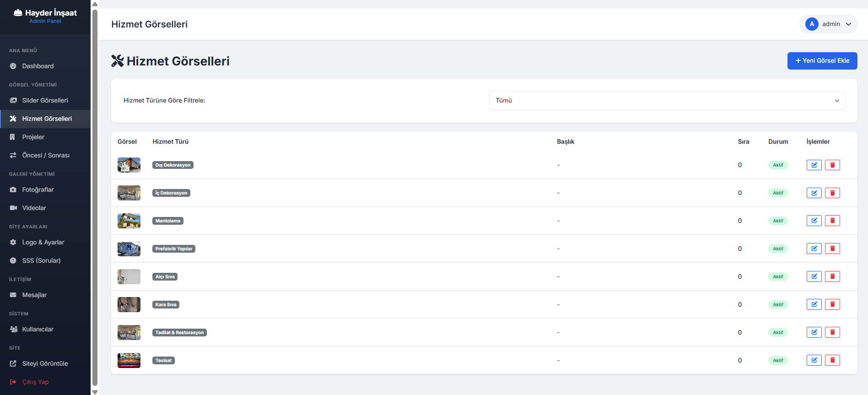Delete the Alçı Sıva image
The width and height of the screenshot is (868, 395).
pyautogui.click(x=832, y=277)
